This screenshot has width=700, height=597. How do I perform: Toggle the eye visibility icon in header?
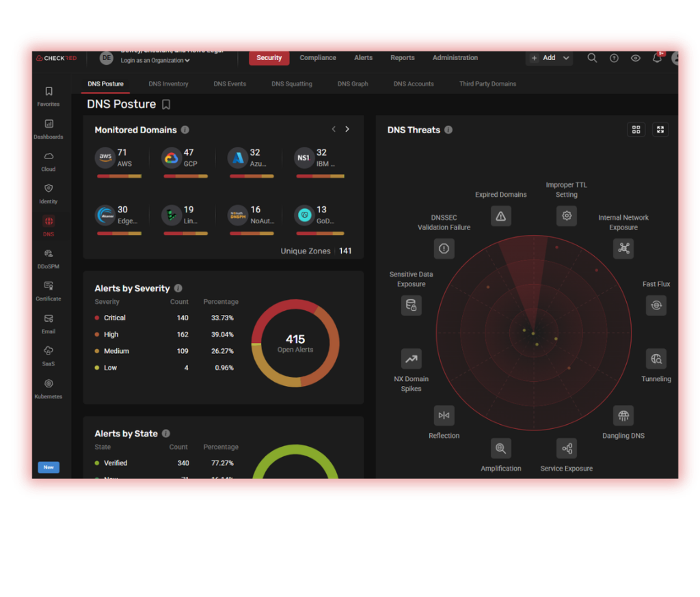click(635, 58)
